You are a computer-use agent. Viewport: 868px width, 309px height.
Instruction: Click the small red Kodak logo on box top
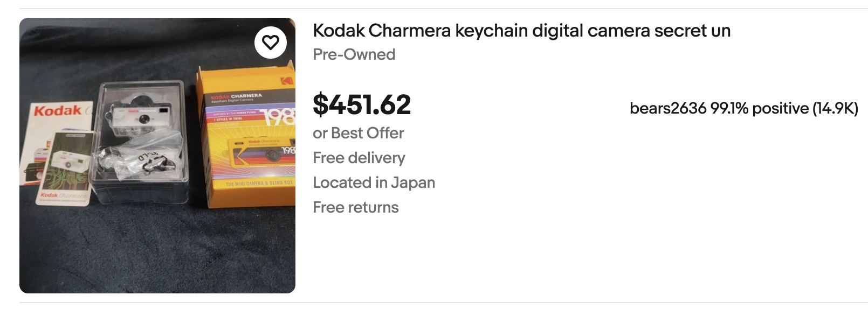point(286,81)
